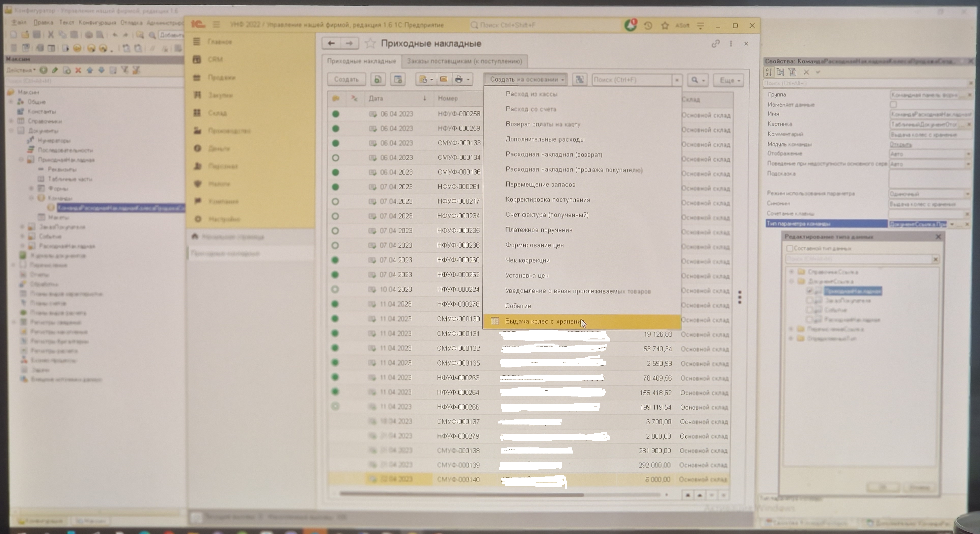The image size is (980, 534).
Task: Expand Общие node in Configurator tree
Action: [x=11, y=102]
